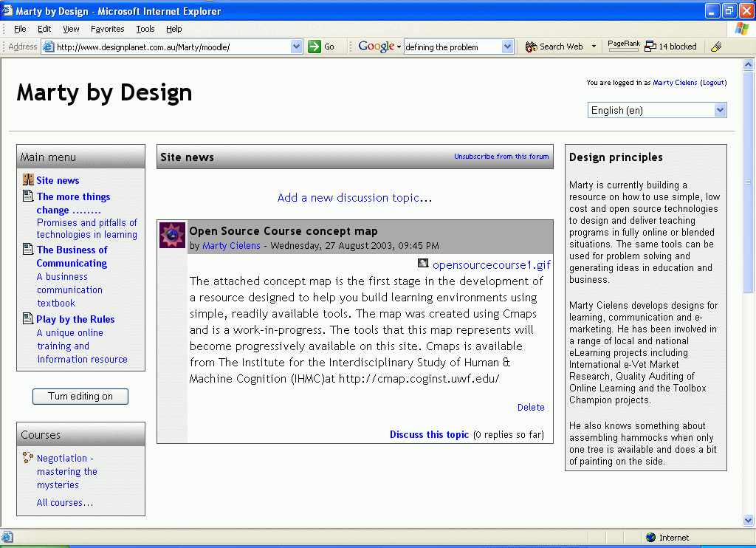Screen dimensions: 756x548
Task: Click the vertical scrollbar down arrow
Action: [749, 521]
